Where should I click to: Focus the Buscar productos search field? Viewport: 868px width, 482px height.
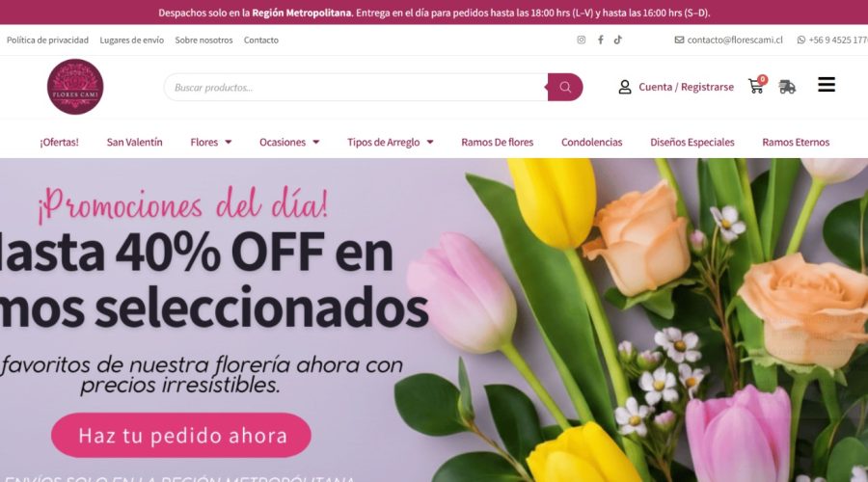356,87
